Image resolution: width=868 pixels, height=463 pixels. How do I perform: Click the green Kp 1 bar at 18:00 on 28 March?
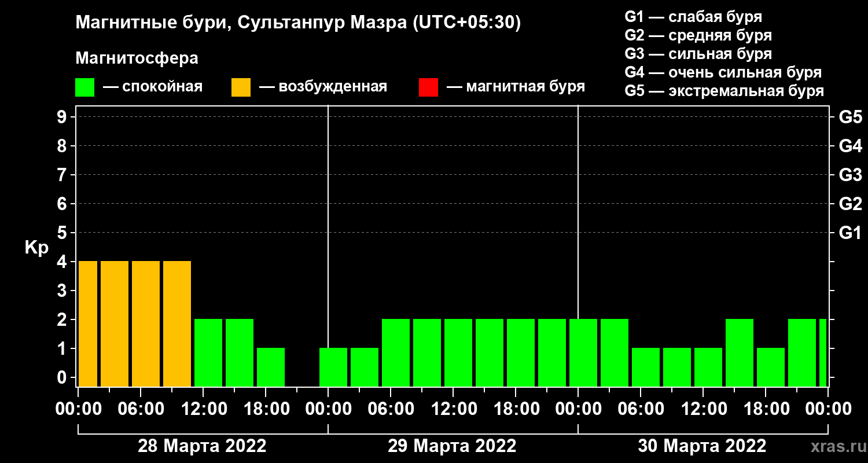click(271, 367)
